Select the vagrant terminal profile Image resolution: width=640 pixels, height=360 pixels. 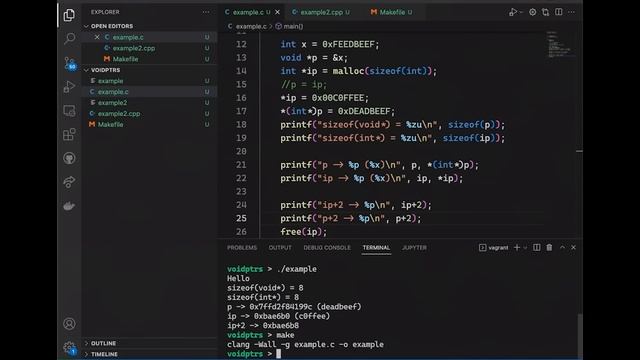(x=493, y=248)
